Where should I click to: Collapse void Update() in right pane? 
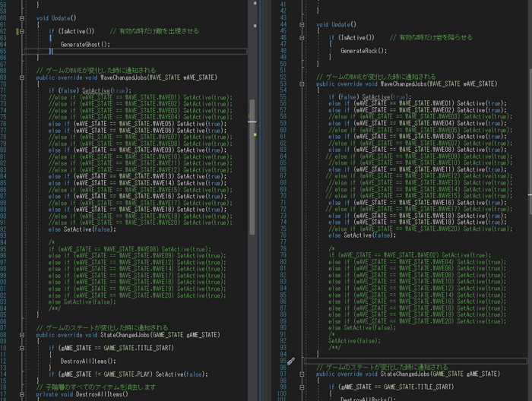tap(302, 25)
